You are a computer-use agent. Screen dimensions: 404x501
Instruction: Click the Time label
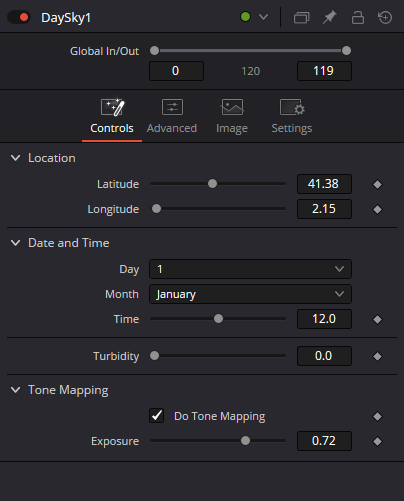click(x=126, y=319)
